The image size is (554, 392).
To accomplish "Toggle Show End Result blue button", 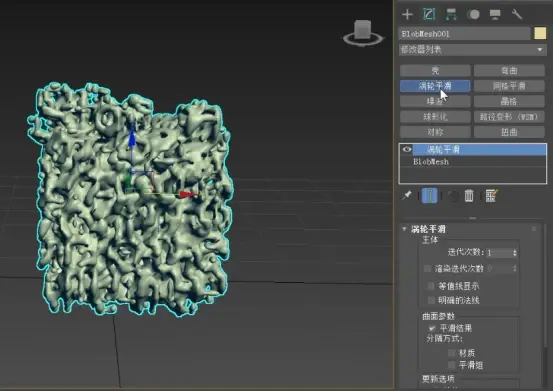I will (430, 195).
